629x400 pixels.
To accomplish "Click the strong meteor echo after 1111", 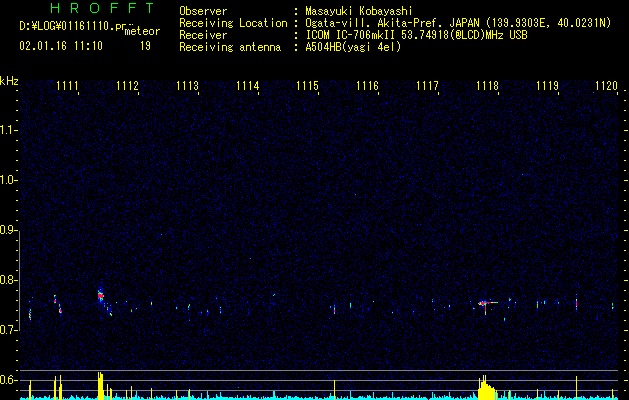I will coord(100,296).
